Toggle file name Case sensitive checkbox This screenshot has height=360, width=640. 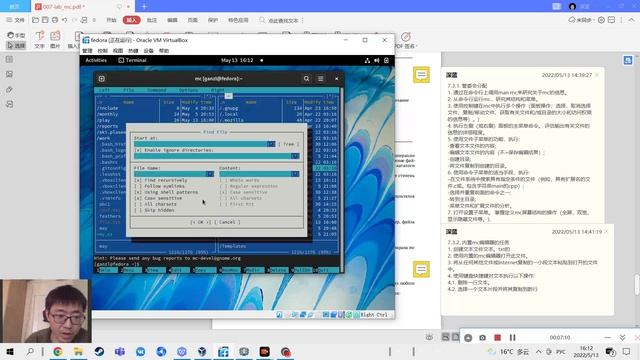(x=138, y=198)
